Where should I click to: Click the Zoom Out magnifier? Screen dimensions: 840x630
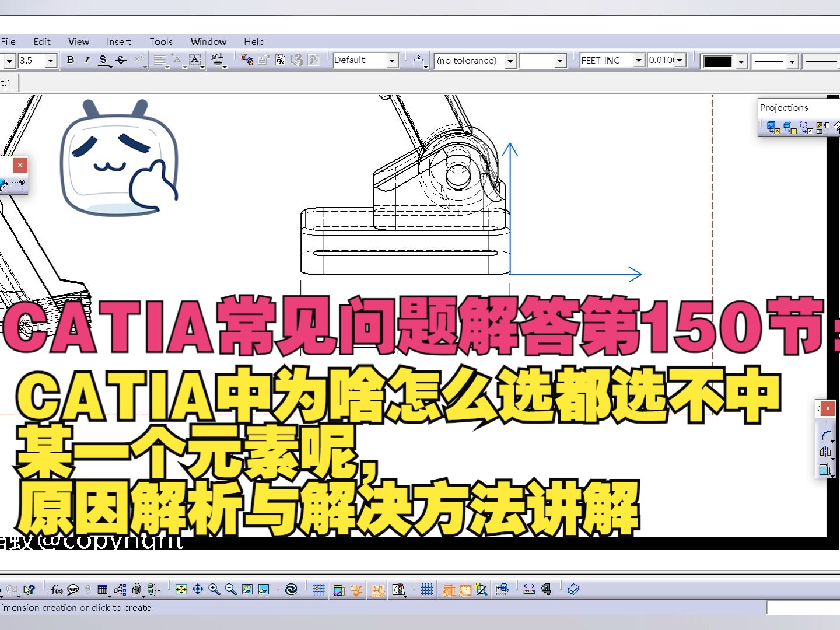pos(230,589)
